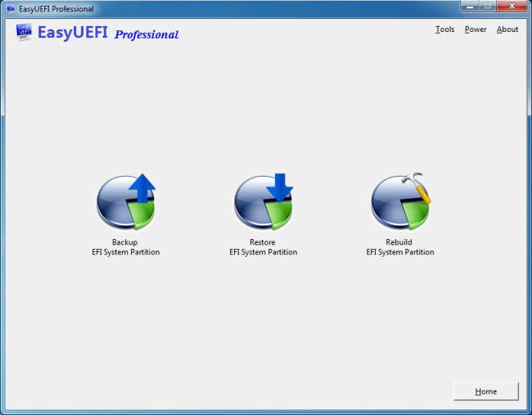This screenshot has width=532, height=415.
Task: Click the Backup EFI System Partition icon
Action: tap(126, 201)
